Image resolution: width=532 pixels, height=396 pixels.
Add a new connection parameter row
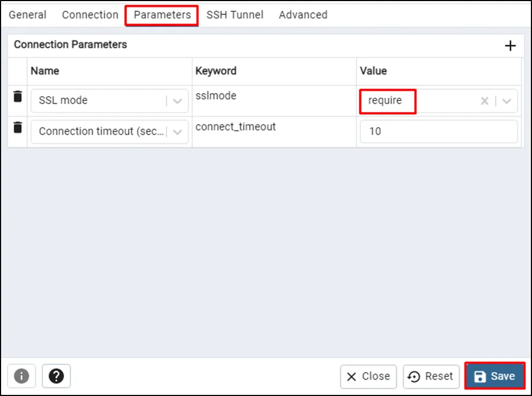pos(510,46)
